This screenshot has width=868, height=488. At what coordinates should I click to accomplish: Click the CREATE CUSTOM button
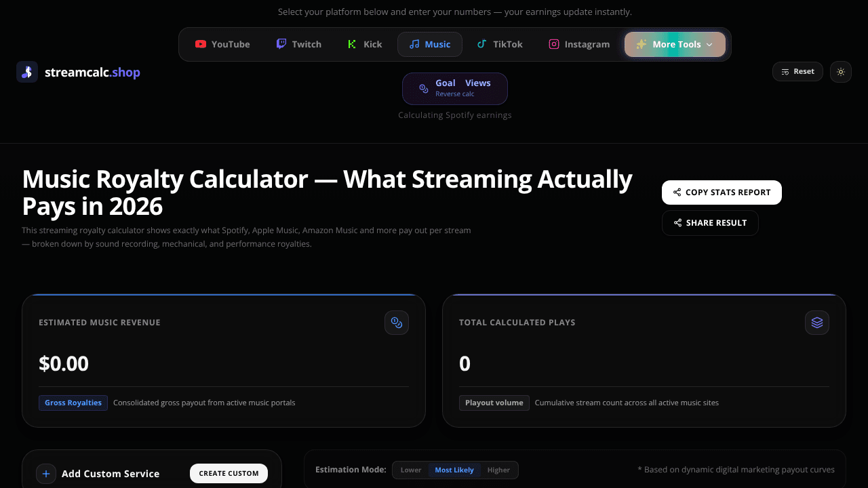pos(229,474)
